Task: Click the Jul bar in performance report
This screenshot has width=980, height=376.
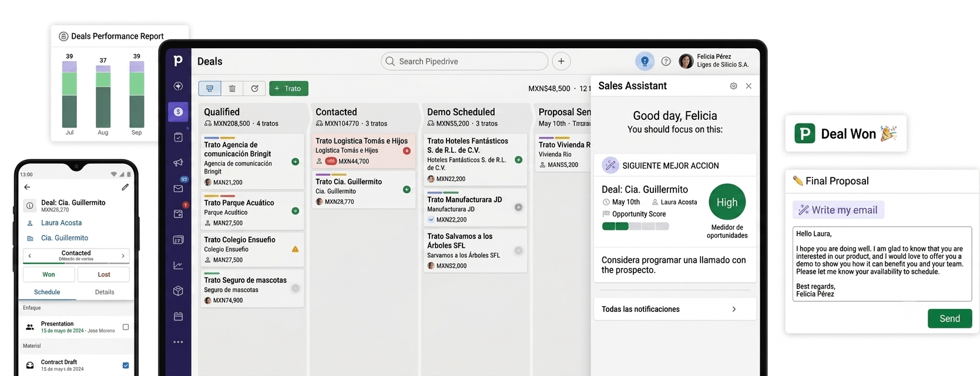Action: pos(69,95)
